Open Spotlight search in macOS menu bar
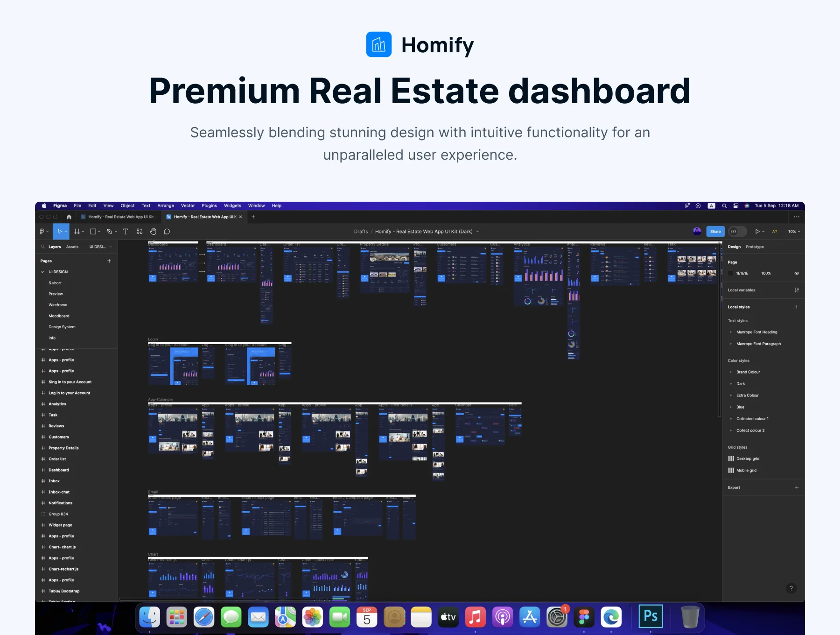840x635 pixels. pos(724,205)
